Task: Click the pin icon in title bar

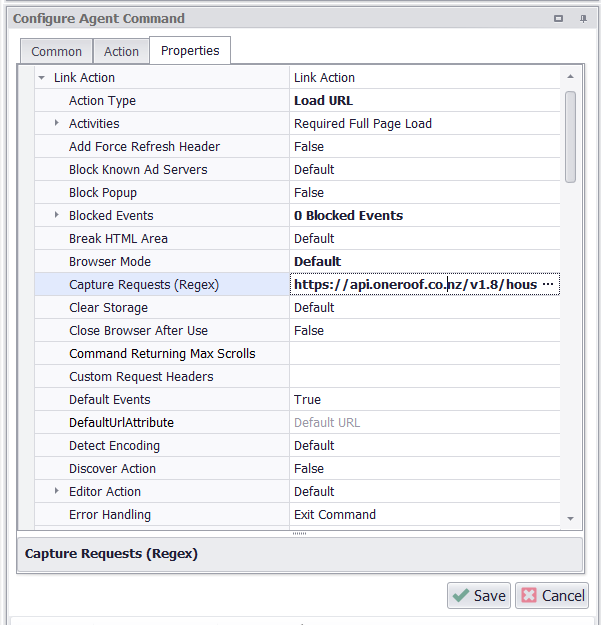Action: click(583, 19)
